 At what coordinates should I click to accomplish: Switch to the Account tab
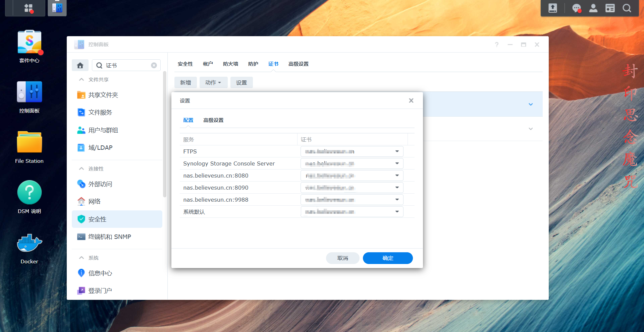point(208,64)
